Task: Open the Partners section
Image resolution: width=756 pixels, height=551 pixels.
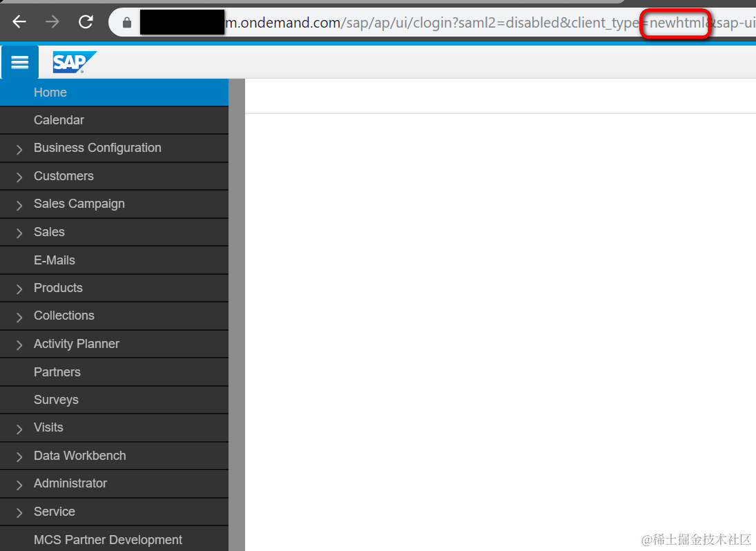Action: click(x=57, y=371)
